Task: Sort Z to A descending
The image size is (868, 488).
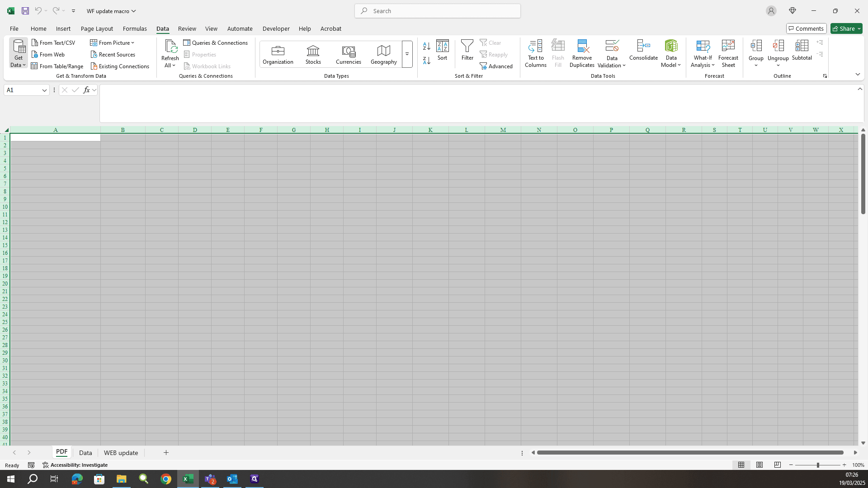Action: [426, 60]
